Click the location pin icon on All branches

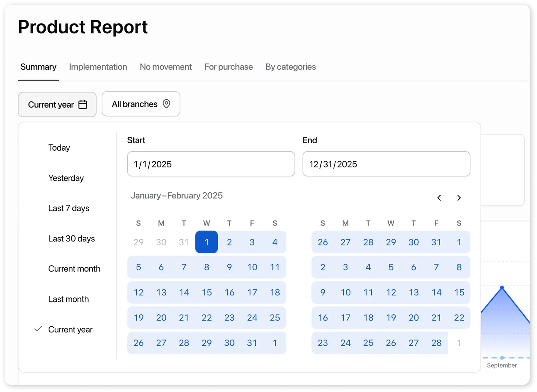pos(167,104)
